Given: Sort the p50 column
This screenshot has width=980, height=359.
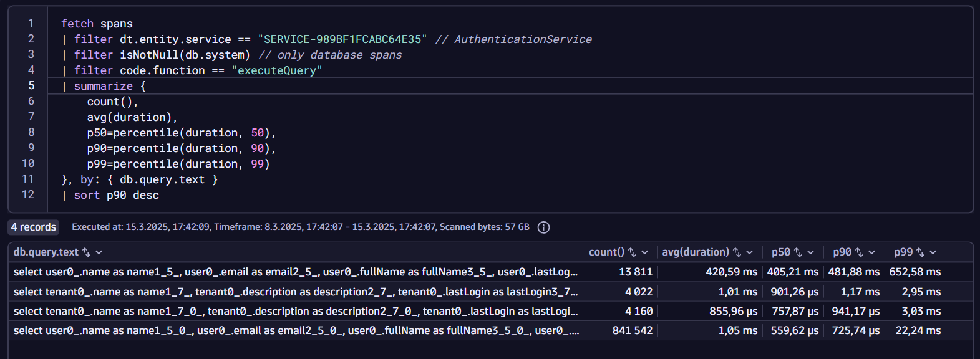Looking at the screenshot, I should click(x=798, y=252).
